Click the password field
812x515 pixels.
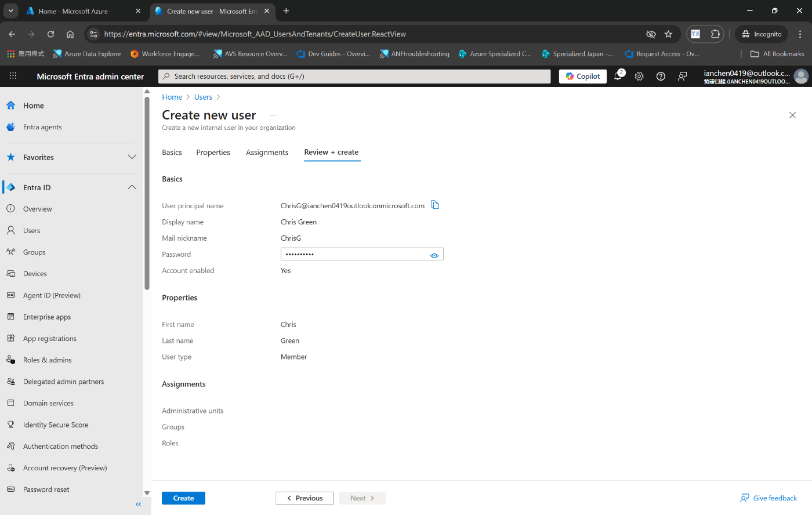(362, 254)
